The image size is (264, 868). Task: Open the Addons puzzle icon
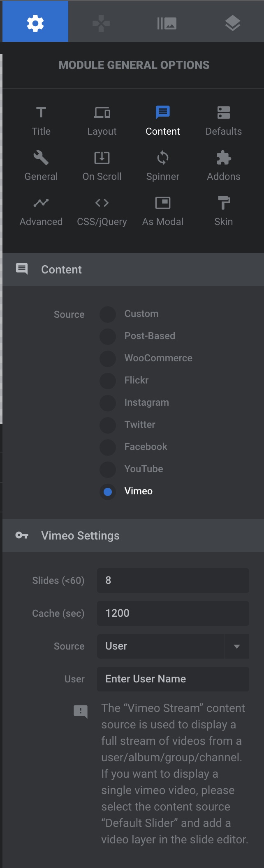point(224,158)
